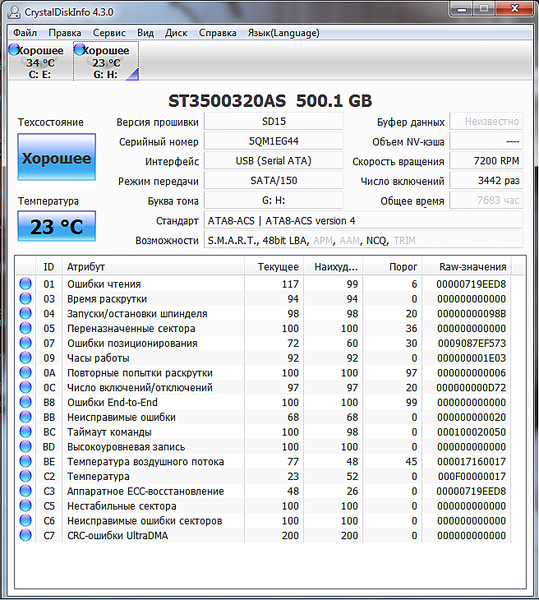539x600 pixels.
Task: Click status orb for Ошибки End-to-End row
Action: [x=26, y=402]
